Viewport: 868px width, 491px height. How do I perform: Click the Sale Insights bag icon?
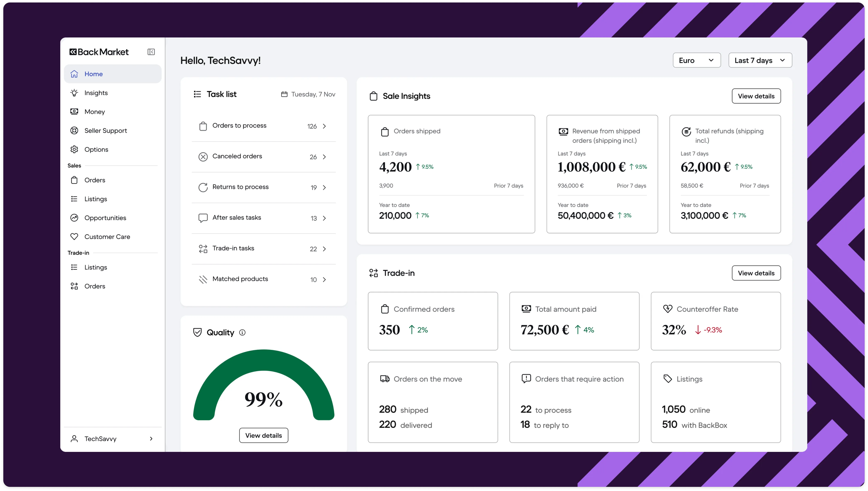coord(374,96)
